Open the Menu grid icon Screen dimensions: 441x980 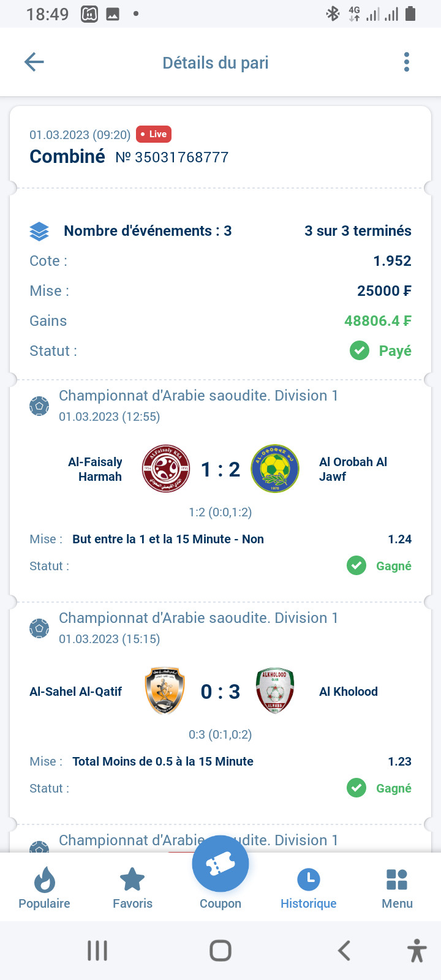(x=397, y=888)
